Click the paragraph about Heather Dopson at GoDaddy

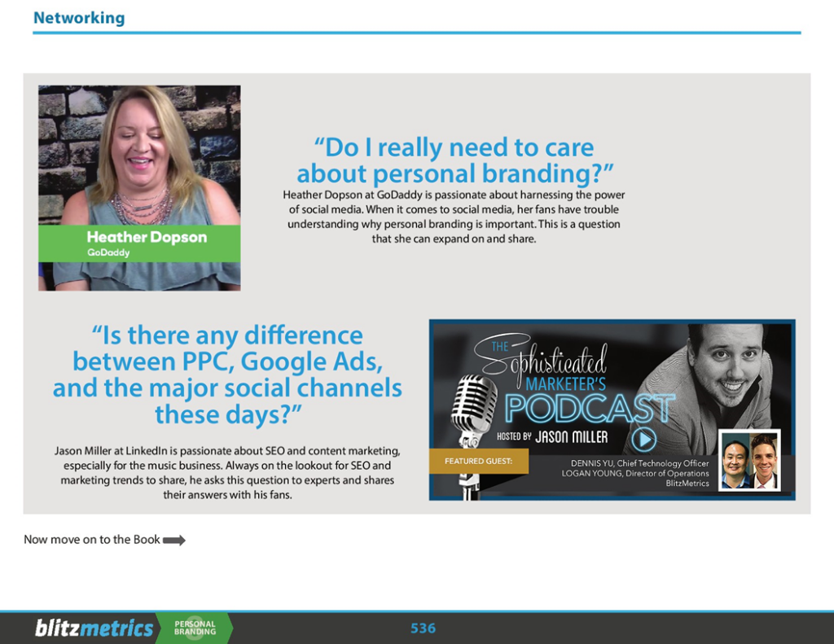(454, 217)
